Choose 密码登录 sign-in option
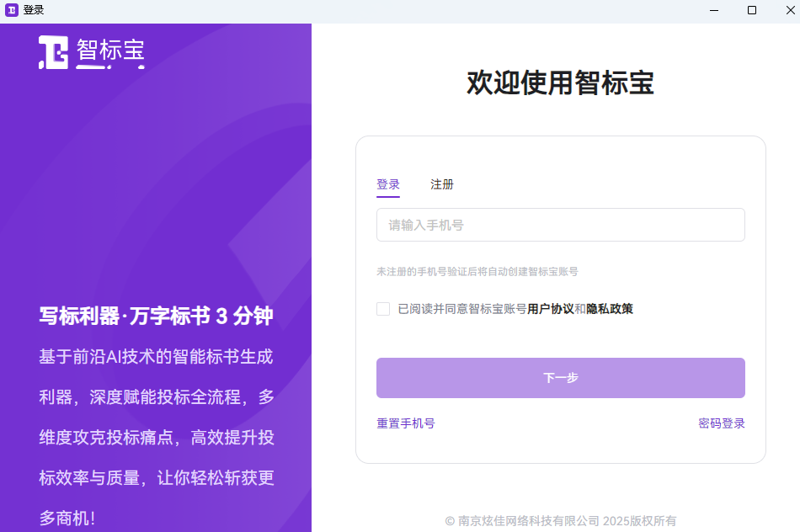The width and height of the screenshot is (800, 532). point(721,423)
